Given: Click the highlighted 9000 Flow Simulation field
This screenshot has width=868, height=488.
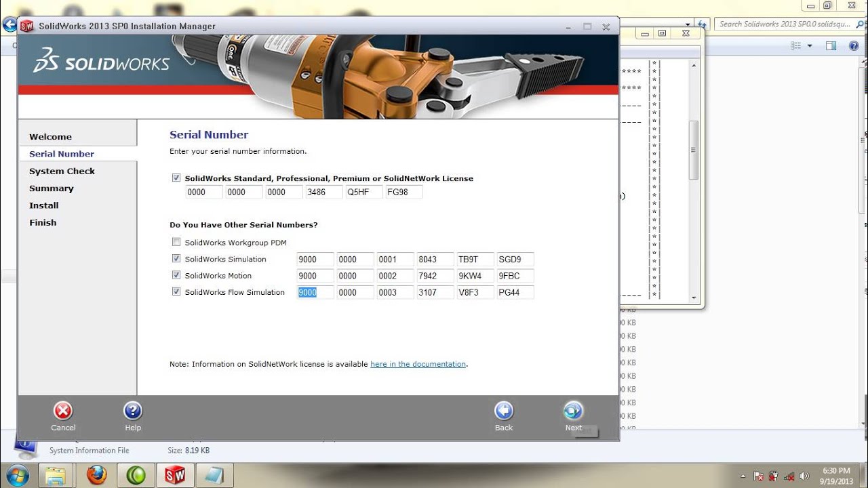Looking at the screenshot, I should [x=315, y=292].
